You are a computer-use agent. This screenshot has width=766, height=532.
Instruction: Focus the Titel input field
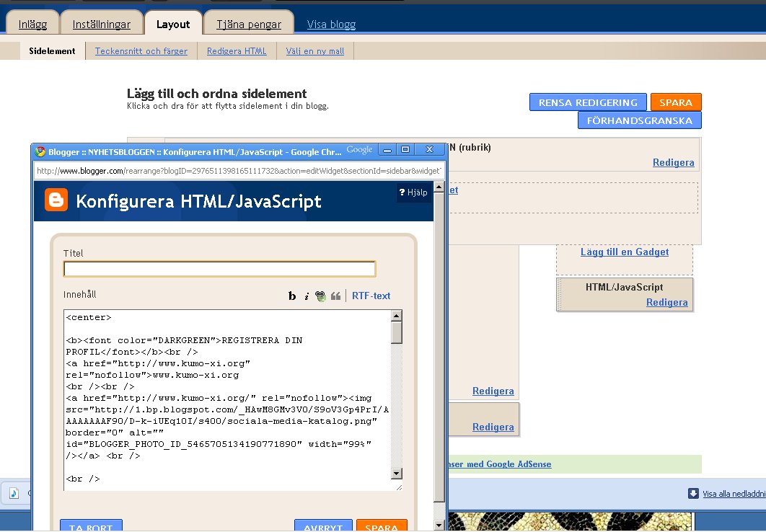219,269
